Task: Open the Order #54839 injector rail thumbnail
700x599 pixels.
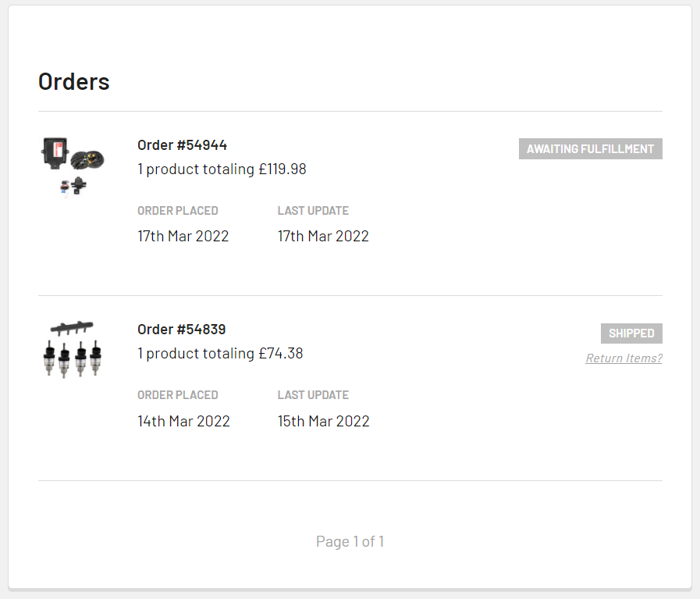Action: coord(73,349)
